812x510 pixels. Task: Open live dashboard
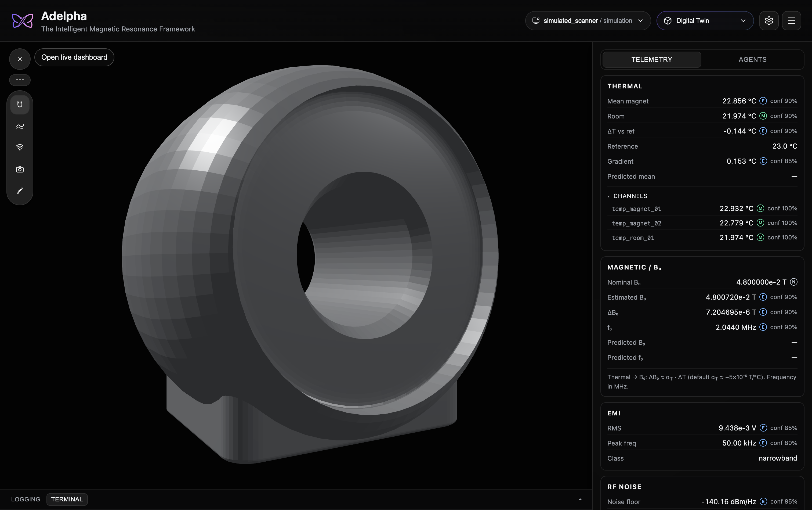(74, 57)
